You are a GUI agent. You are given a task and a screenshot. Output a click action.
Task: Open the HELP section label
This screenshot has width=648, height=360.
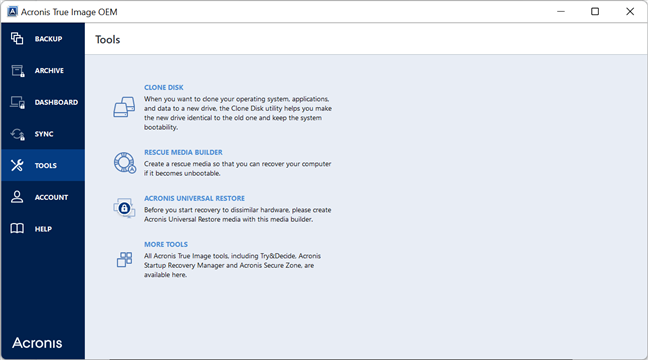(43, 229)
